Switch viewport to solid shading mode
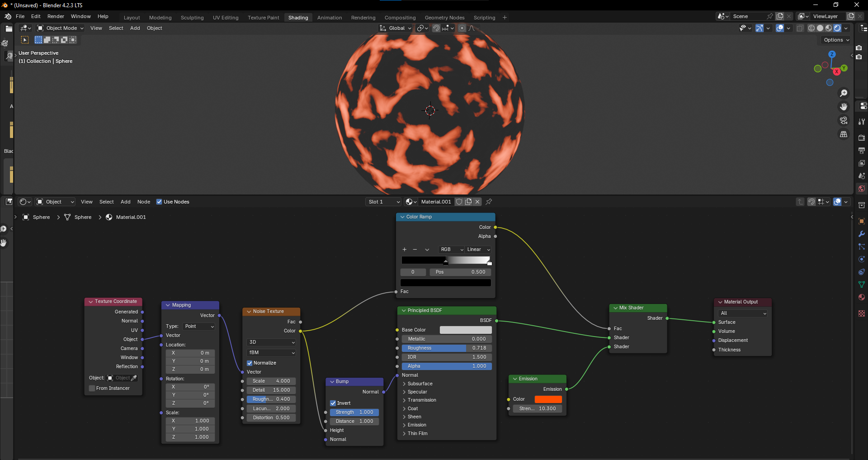The width and height of the screenshot is (868, 460). 820,28
